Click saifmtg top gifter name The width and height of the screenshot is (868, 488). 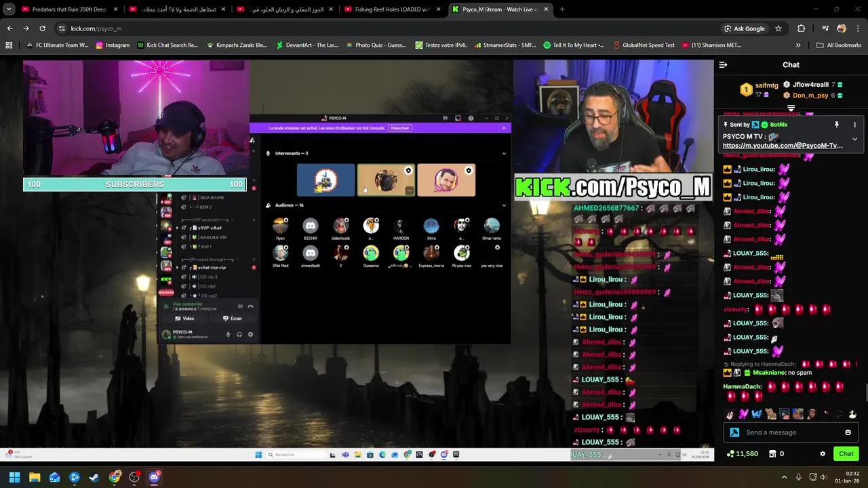pyautogui.click(x=766, y=85)
